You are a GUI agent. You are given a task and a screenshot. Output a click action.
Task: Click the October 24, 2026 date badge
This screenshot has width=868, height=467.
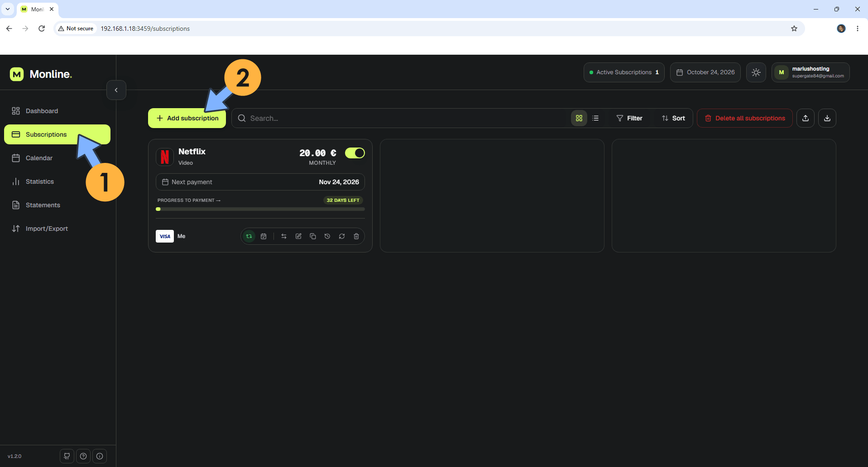pyautogui.click(x=705, y=72)
